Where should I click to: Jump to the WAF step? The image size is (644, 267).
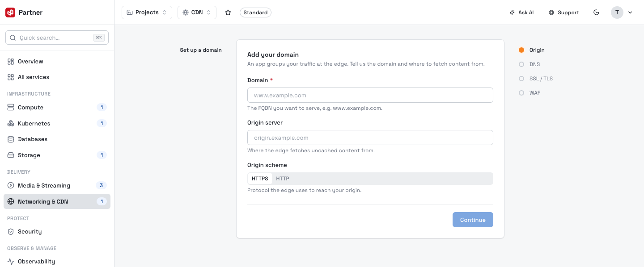(530, 93)
